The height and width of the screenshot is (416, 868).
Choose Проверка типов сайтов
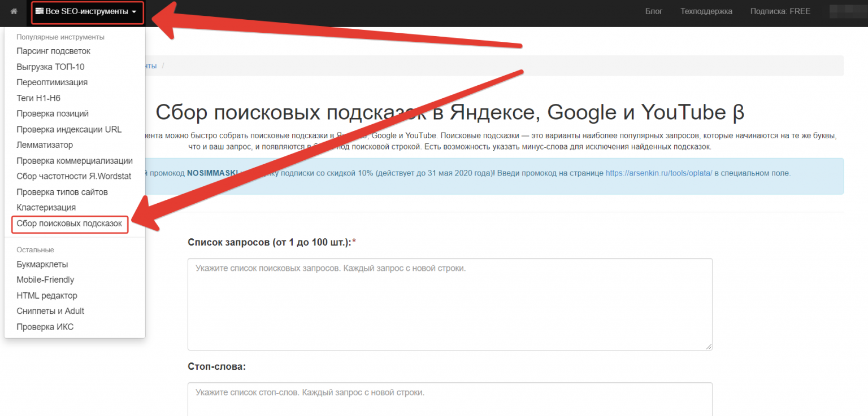62,192
